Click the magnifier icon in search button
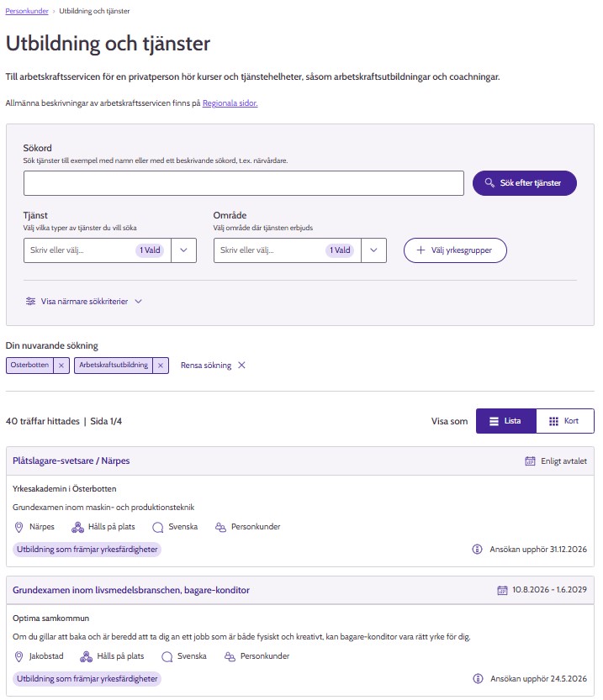 [489, 183]
